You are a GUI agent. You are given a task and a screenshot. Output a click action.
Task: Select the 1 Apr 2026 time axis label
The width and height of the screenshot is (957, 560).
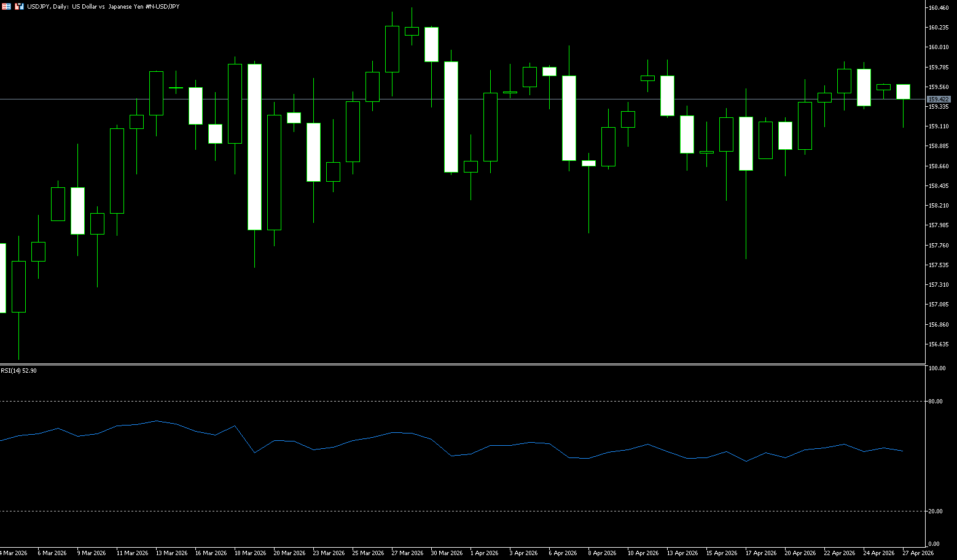[x=484, y=553]
